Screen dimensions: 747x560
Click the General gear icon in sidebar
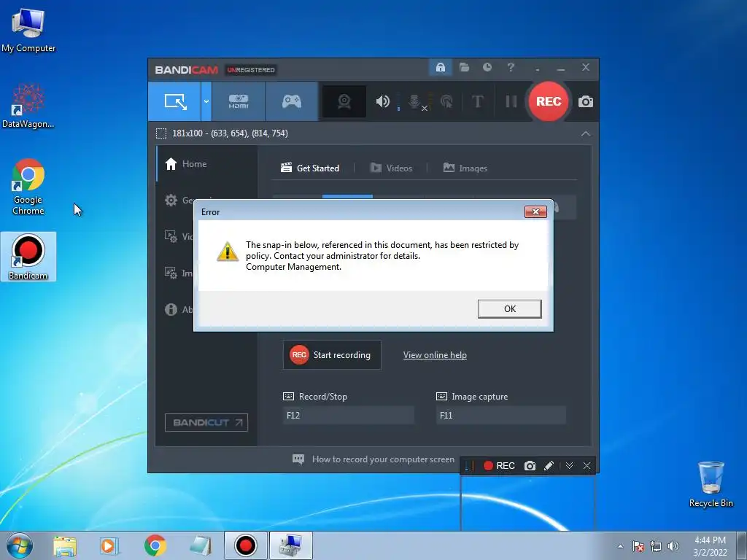pos(171,200)
